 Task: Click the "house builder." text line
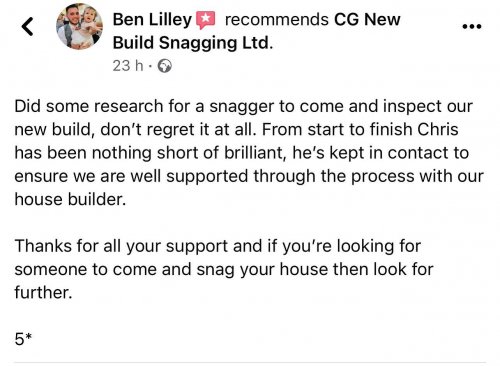click(70, 199)
